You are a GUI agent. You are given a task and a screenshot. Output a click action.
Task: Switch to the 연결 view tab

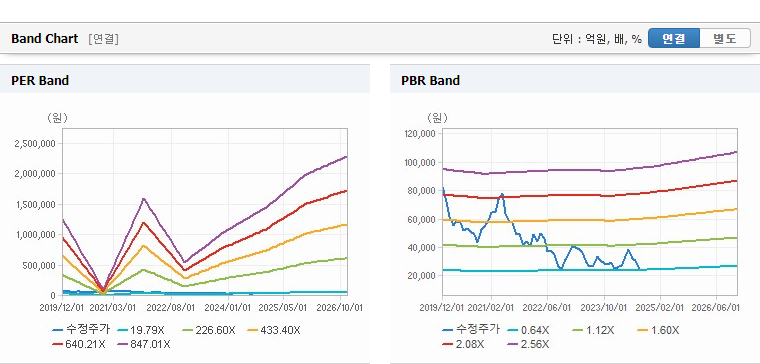[x=674, y=38]
